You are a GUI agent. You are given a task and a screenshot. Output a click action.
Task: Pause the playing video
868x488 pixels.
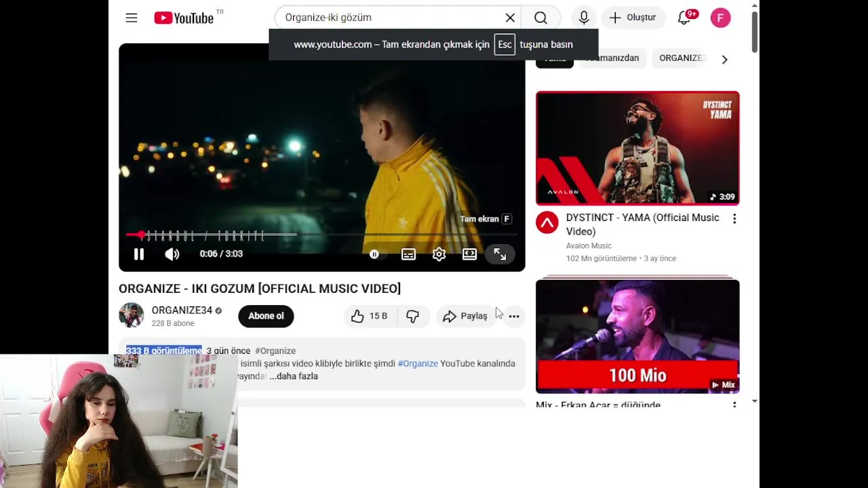139,254
